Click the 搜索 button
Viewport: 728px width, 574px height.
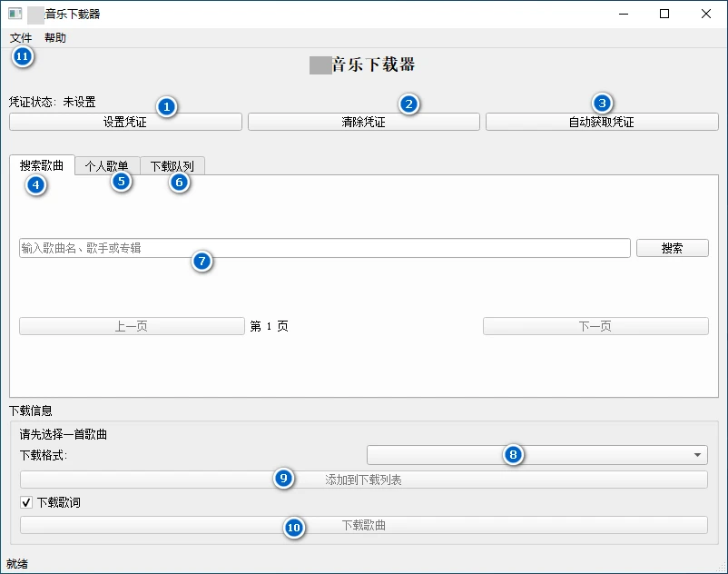[x=672, y=248]
